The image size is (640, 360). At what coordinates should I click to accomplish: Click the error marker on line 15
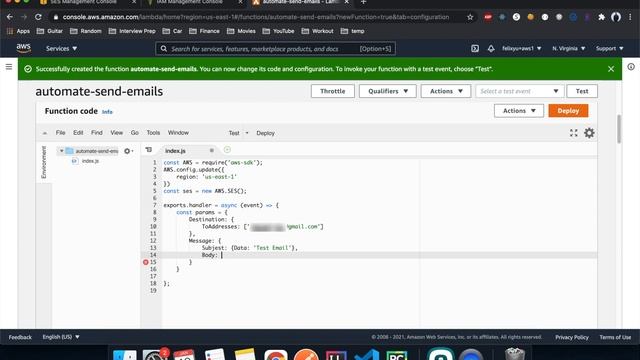point(146,262)
